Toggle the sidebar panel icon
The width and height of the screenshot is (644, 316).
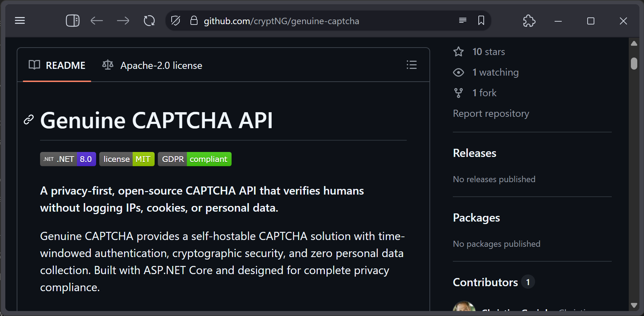(73, 21)
